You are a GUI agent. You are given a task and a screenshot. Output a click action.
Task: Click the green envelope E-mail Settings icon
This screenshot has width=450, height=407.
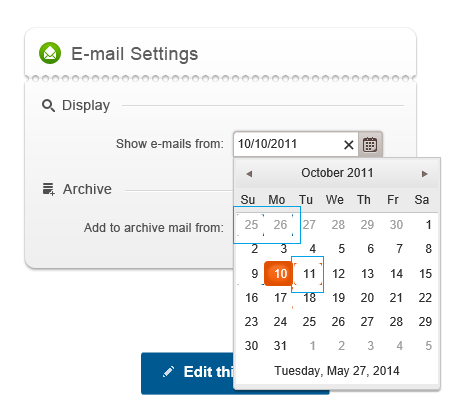(x=50, y=53)
